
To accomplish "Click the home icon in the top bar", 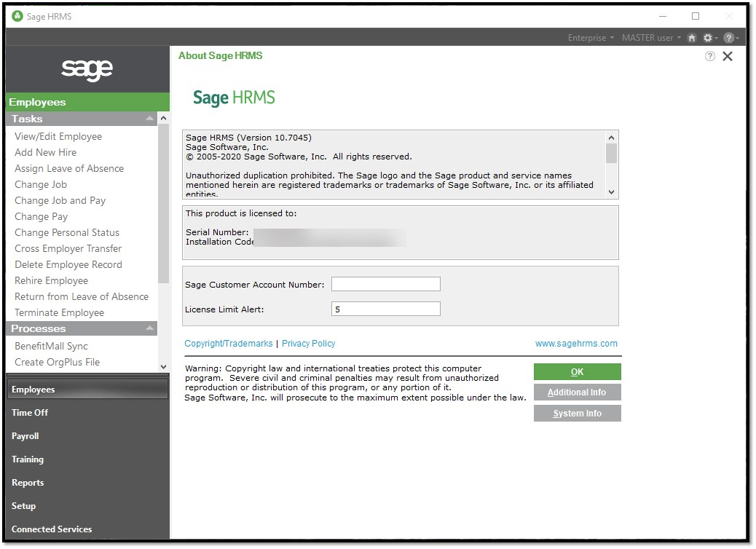I will point(692,38).
